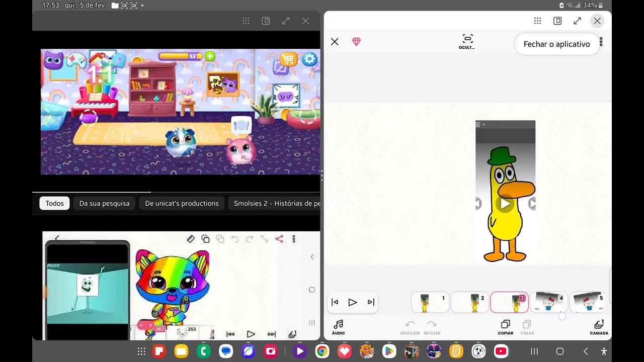Select Smolsies 2 - Histórias chip

point(274,203)
